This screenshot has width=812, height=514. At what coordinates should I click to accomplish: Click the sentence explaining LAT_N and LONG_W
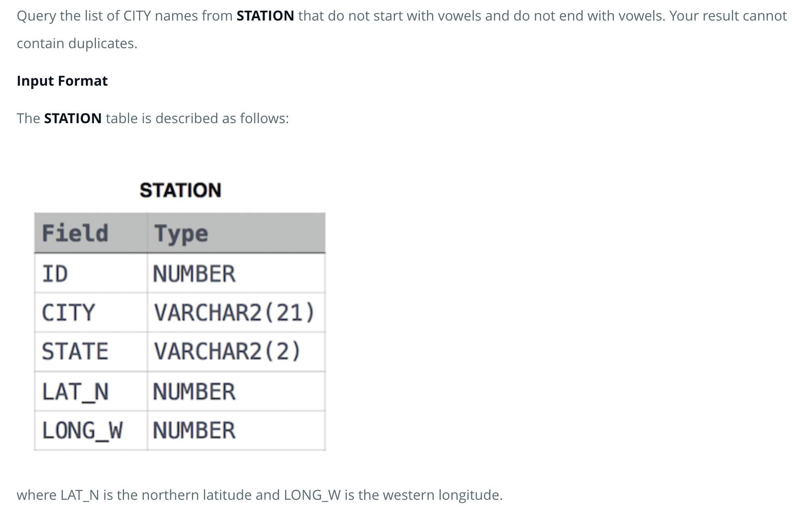(x=259, y=495)
